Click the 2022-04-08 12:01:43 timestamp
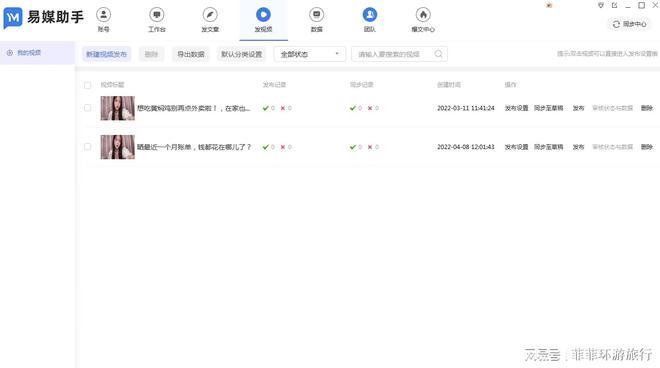Screen dimensions: 660x368 pyautogui.click(x=466, y=147)
